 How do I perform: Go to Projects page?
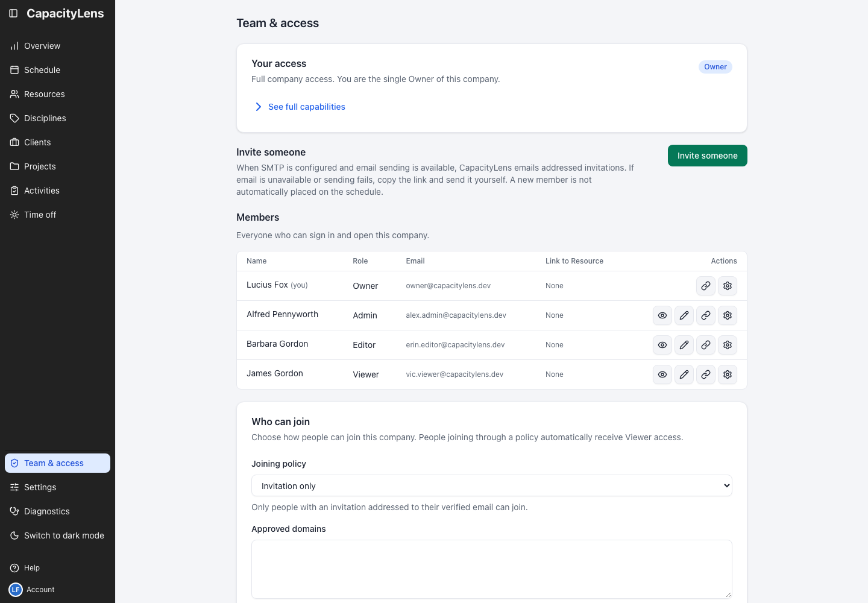[x=57, y=166]
